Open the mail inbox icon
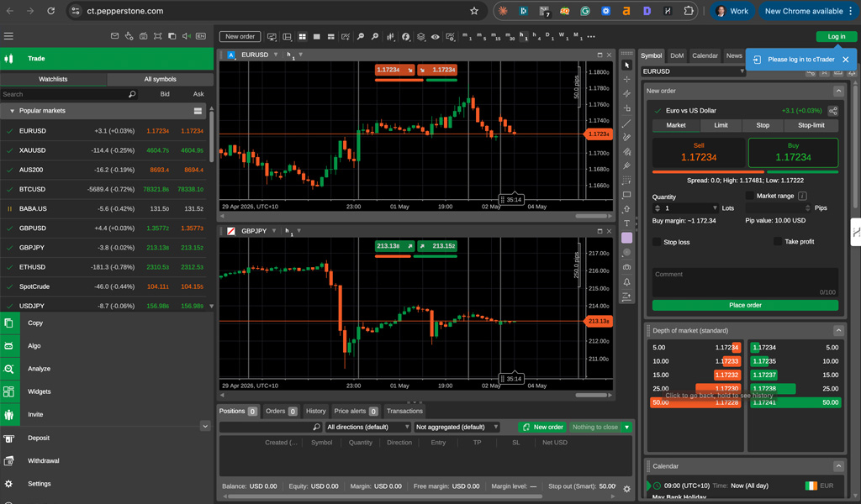 pyautogui.click(x=114, y=36)
